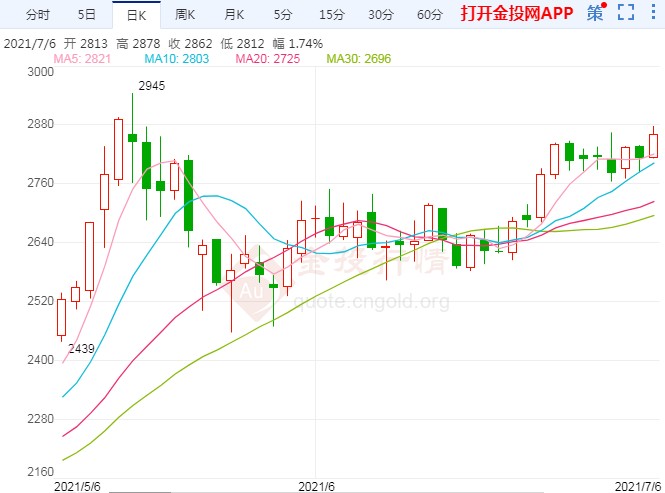Click the 2760 price axis label
This screenshot has height=493, width=665.
[41, 183]
